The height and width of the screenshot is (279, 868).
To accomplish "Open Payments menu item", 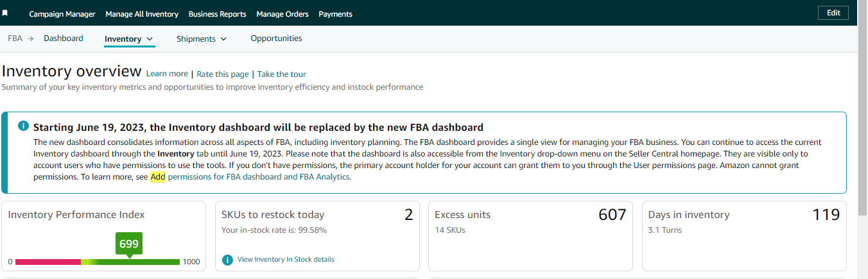I will point(335,14).
